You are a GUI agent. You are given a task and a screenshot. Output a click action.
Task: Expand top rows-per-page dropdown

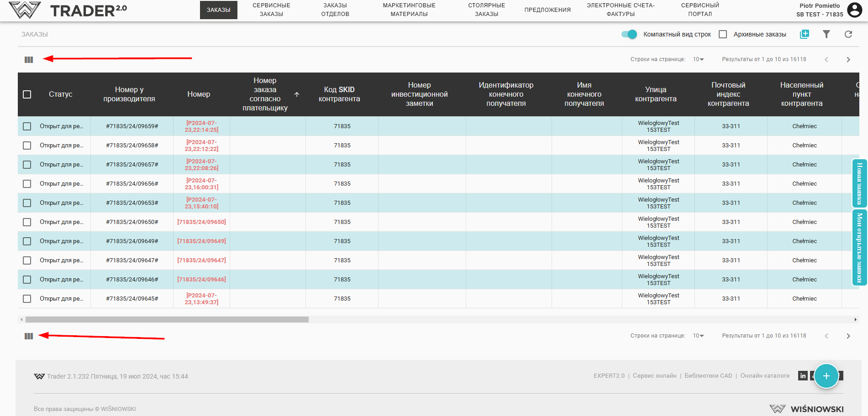tap(698, 59)
